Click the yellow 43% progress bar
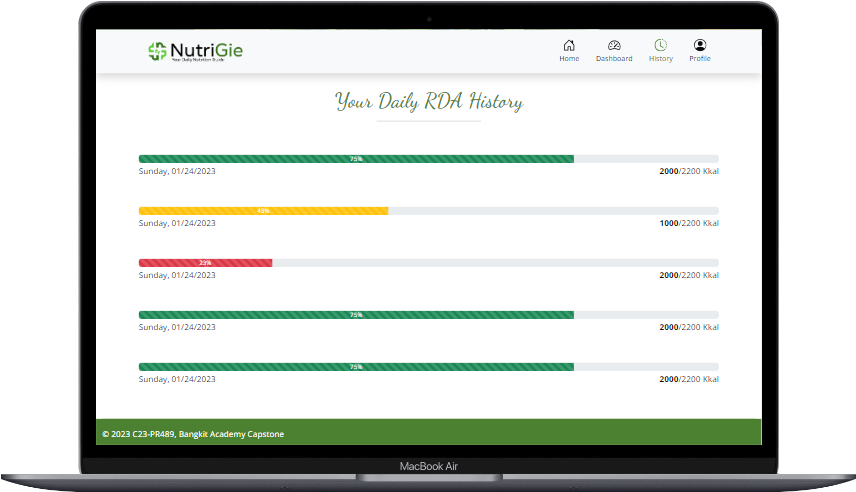 pos(263,211)
